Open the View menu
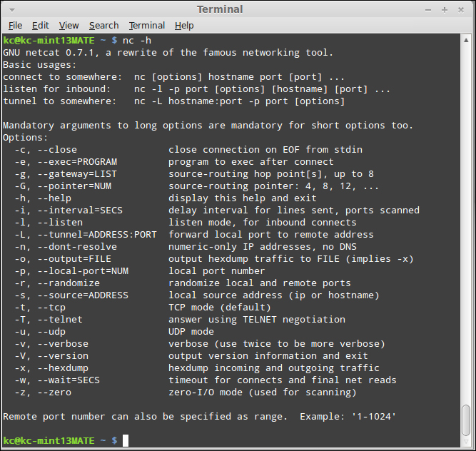The width and height of the screenshot is (476, 451). point(69,26)
